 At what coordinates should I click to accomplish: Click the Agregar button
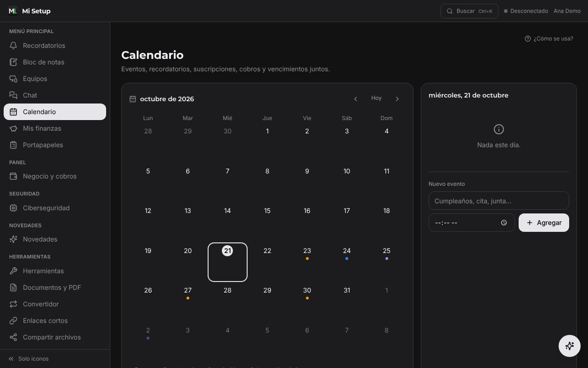[544, 223]
